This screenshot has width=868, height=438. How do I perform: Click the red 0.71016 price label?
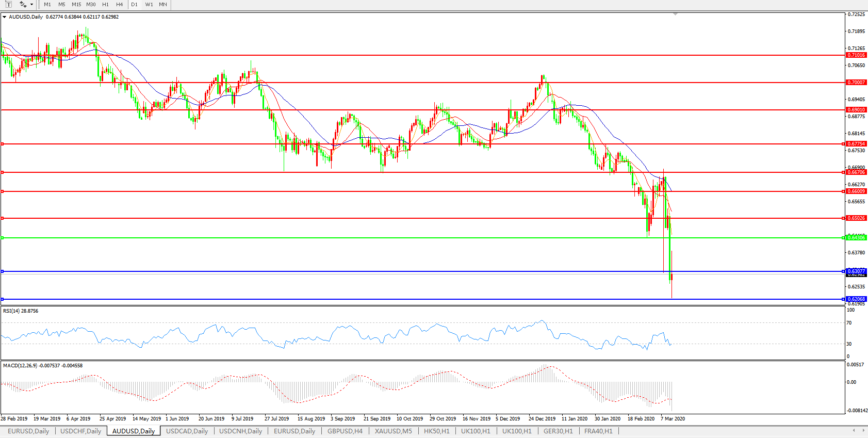pyautogui.click(x=856, y=55)
